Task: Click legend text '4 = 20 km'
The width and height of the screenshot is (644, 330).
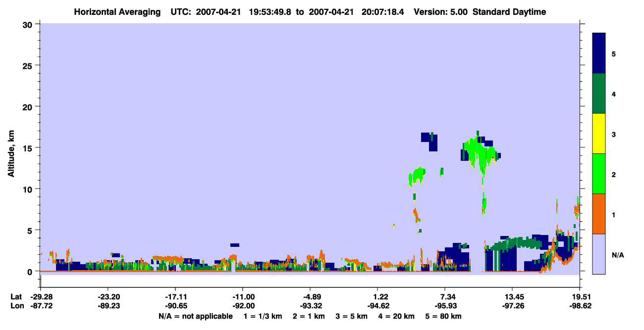Action: click(397, 316)
